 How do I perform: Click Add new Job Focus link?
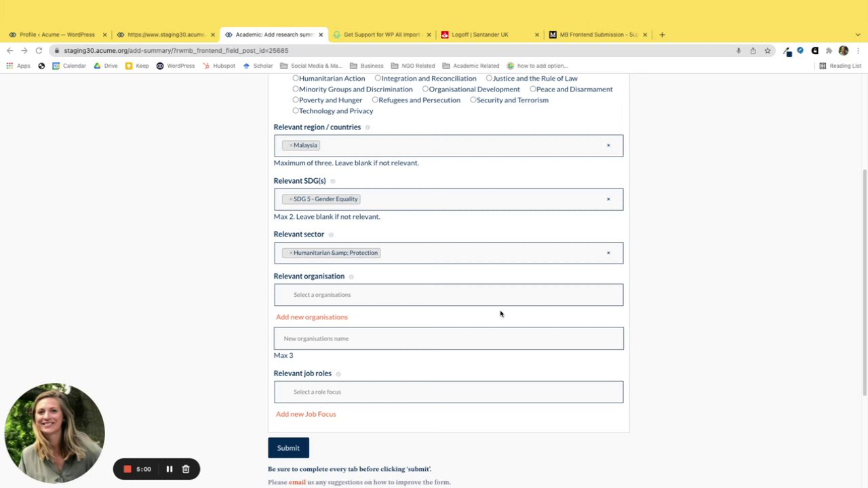306,414
